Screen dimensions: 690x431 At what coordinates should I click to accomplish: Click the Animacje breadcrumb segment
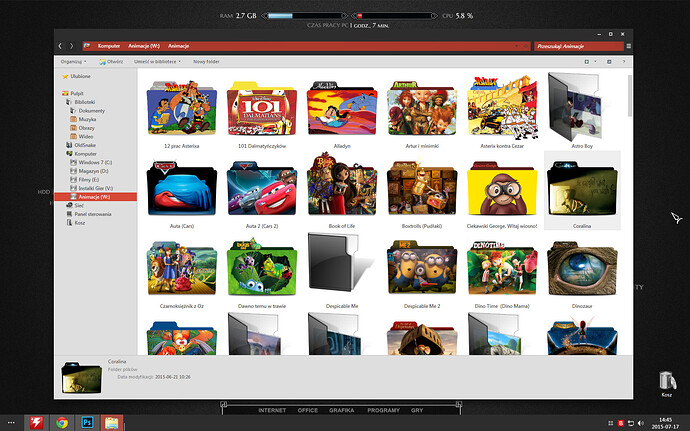coord(178,46)
